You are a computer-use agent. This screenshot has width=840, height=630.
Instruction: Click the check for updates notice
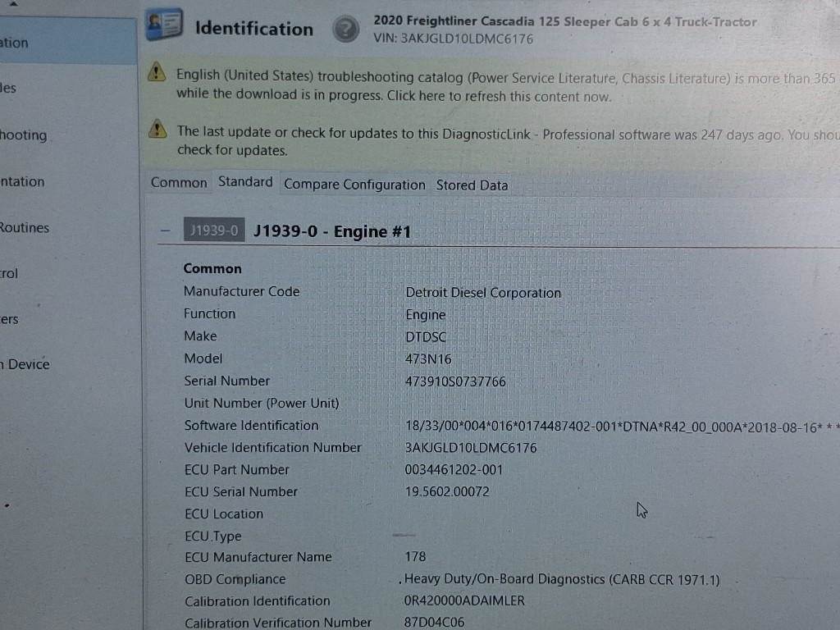tap(232, 151)
